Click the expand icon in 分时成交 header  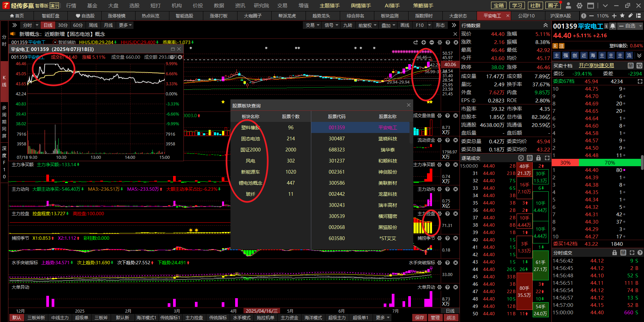(x=632, y=252)
